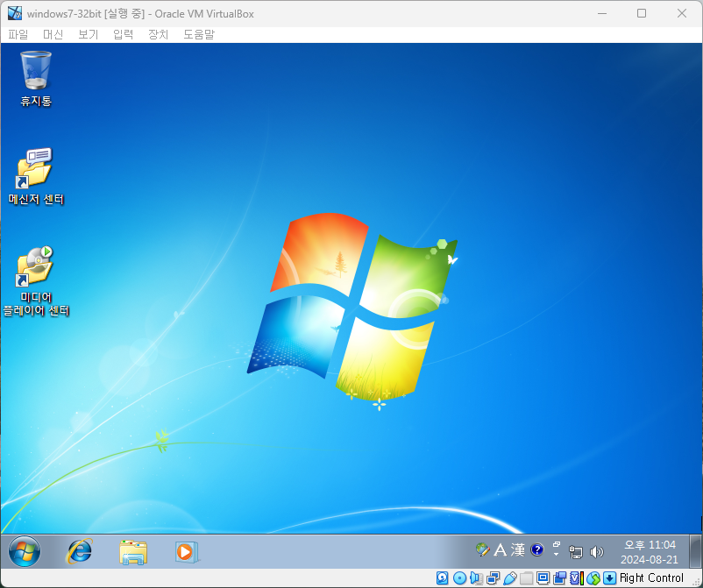Screen dimensions: 703x588
Task: Open the 파일 menu
Action: click(x=18, y=34)
